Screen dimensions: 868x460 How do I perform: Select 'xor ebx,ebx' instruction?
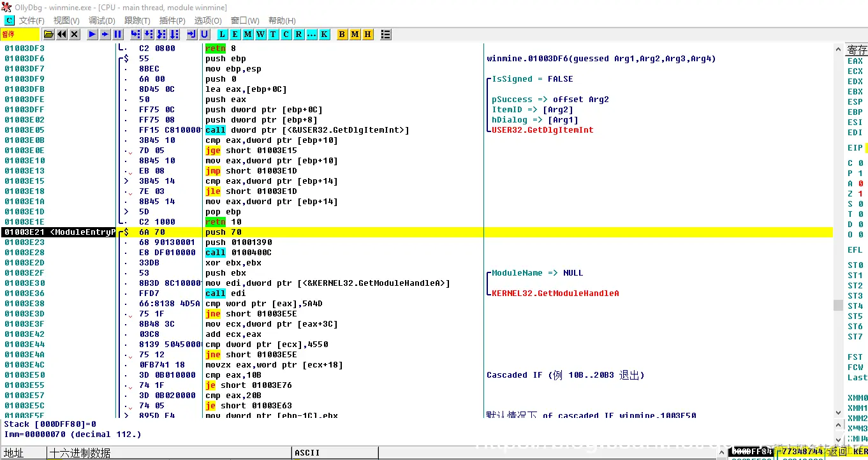click(233, 263)
